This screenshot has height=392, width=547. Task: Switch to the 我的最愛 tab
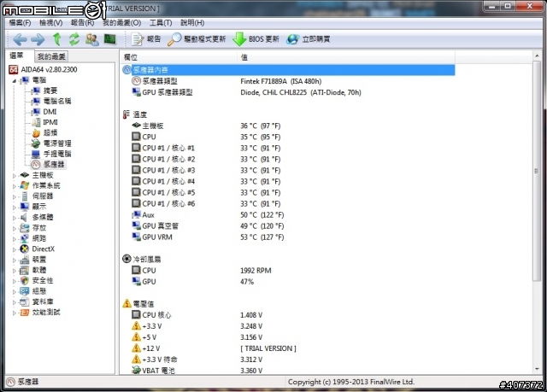[51, 56]
